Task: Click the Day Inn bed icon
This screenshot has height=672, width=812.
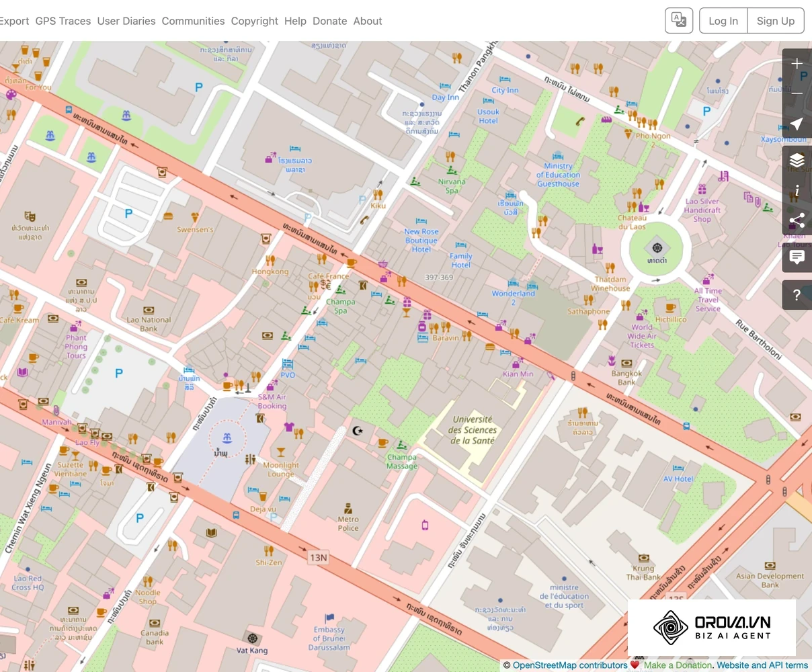Action: click(445, 86)
